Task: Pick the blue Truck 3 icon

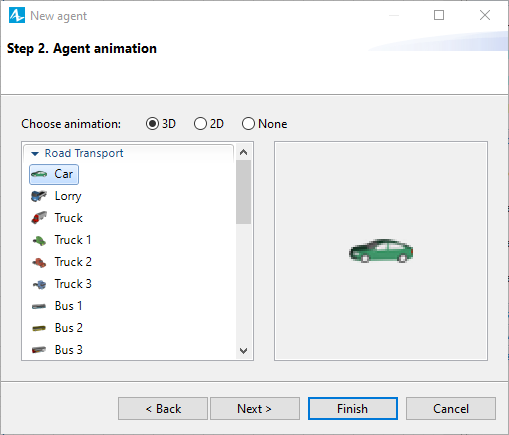Action: coord(39,284)
